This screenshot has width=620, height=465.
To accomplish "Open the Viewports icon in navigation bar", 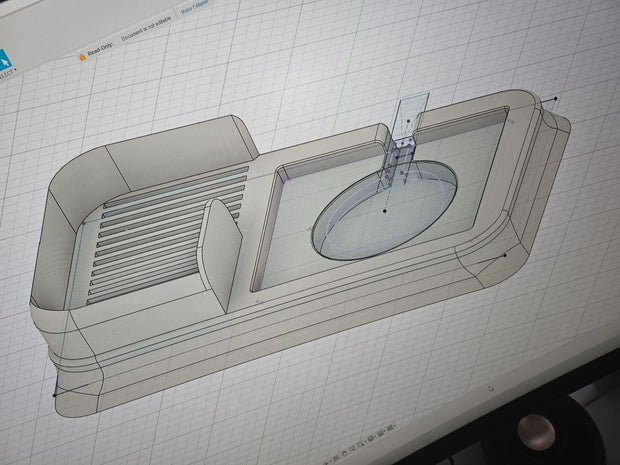I will [x=389, y=428].
